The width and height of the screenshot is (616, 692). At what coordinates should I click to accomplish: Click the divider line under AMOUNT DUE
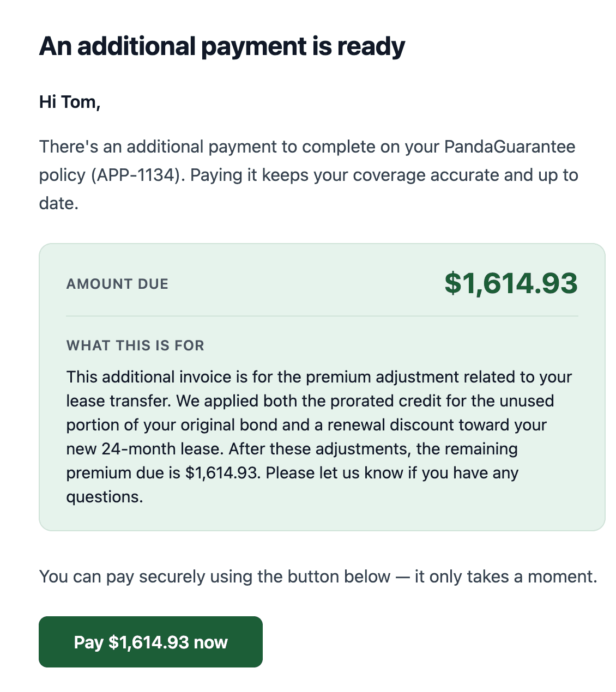(322, 316)
